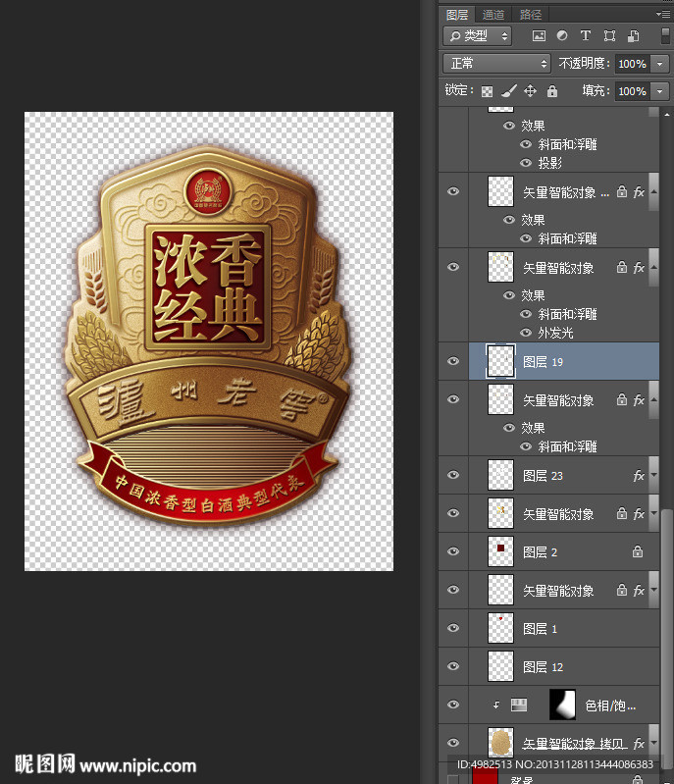Open the 不透明度 opacity slider arrow
674x784 pixels.
(x=660, y=64)
